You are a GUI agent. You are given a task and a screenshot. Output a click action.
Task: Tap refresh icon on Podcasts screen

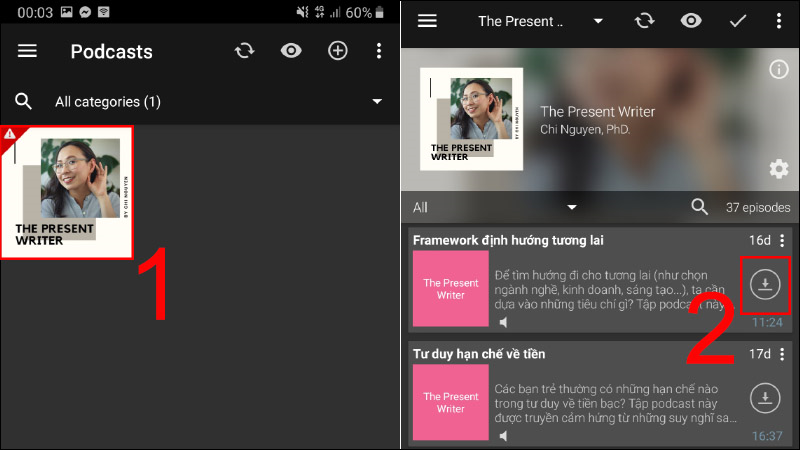[245, 51]
